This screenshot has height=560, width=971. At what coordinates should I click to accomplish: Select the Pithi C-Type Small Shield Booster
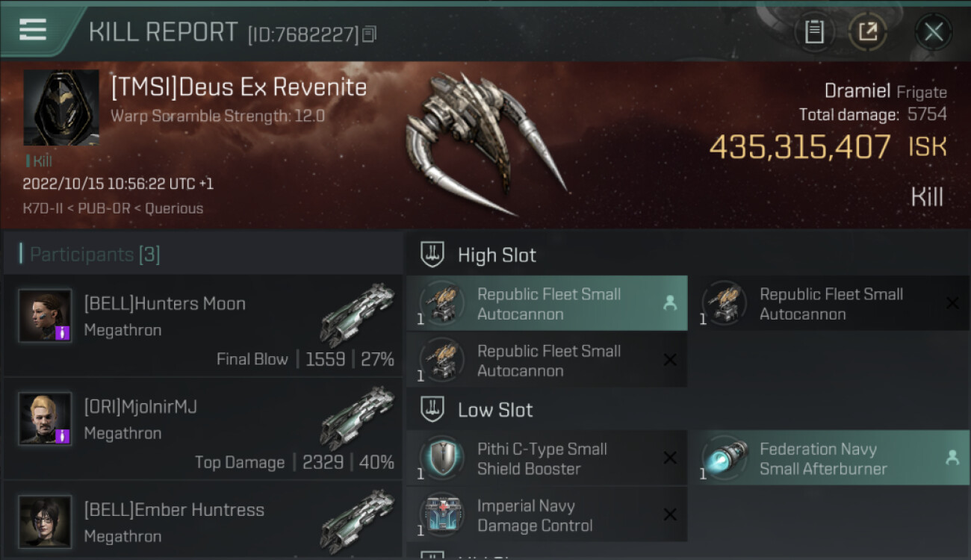click(547, 458)
